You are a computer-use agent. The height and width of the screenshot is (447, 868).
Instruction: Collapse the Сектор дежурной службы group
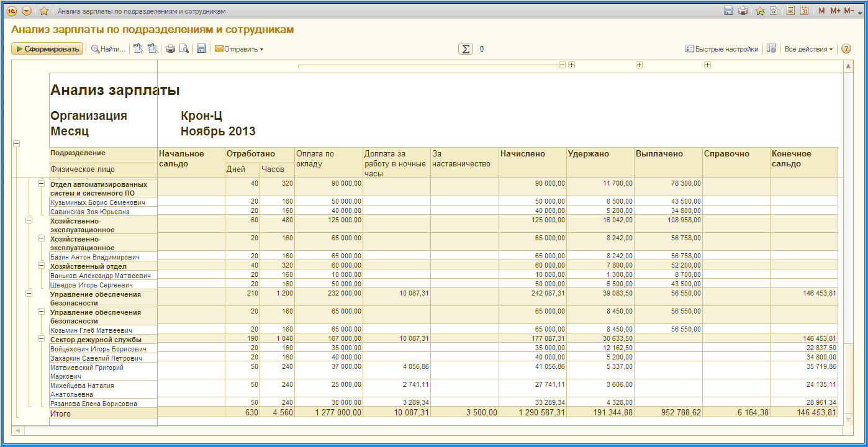coord(42,339)
